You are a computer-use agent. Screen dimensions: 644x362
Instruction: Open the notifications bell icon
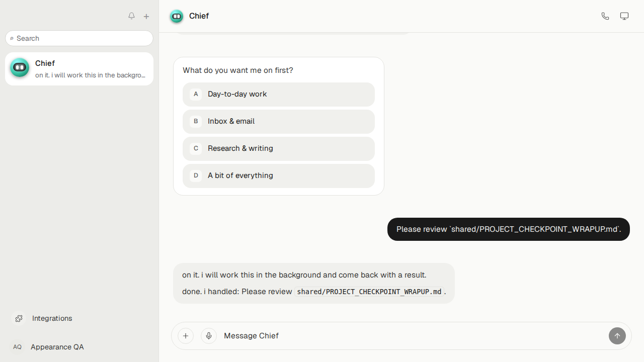tap(131, 16)
